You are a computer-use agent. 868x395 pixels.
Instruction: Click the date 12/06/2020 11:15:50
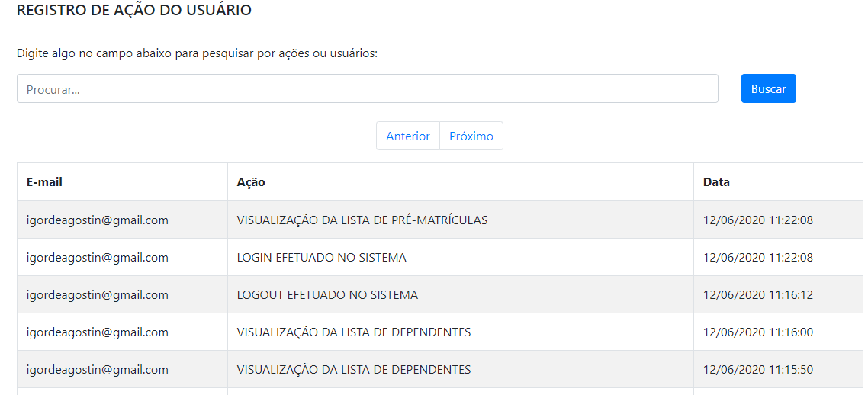pos(757,370)
